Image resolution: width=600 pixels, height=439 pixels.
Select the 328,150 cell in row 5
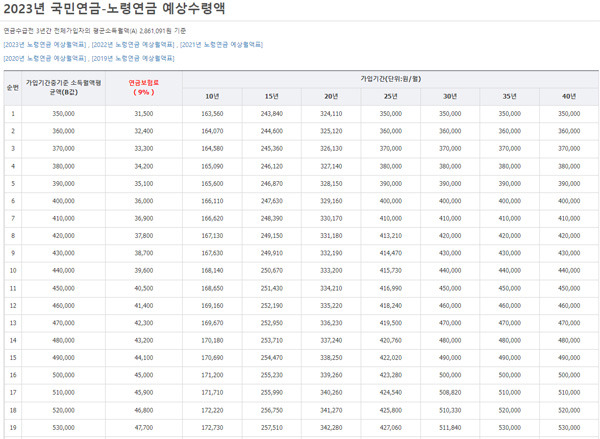(331, 184)
